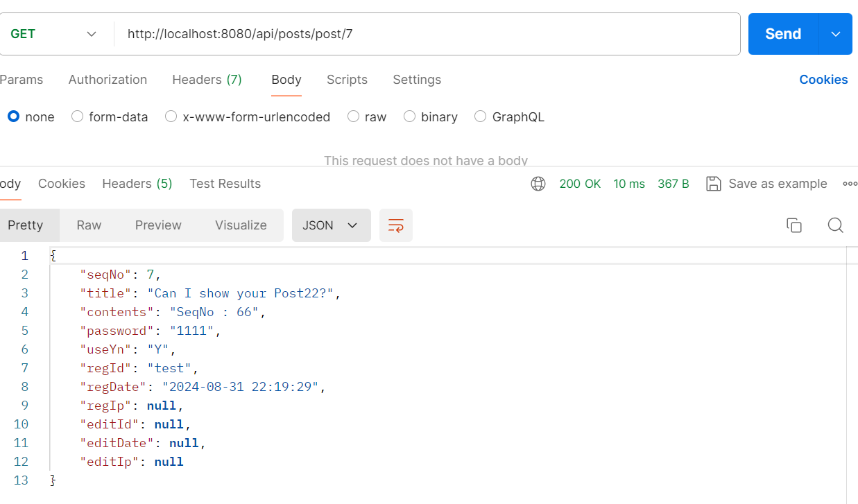
Task: Open the response more options ellipsis
Action: pyautogui.click(x=850, y=184)
